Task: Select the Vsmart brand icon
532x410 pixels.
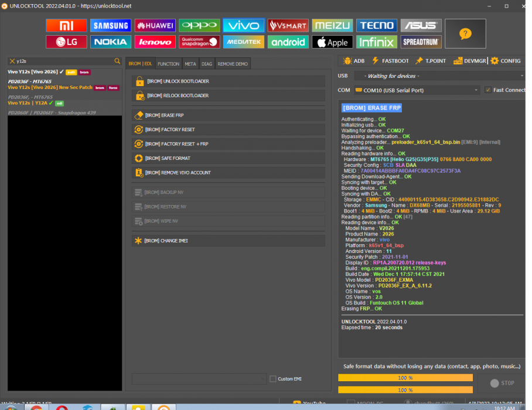Action: tap(288, 25)
